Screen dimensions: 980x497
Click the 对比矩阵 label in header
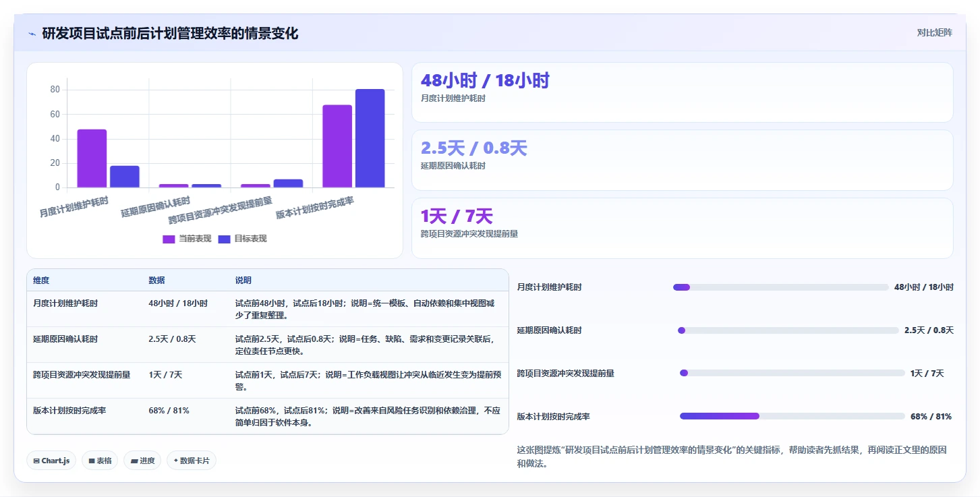934,32
